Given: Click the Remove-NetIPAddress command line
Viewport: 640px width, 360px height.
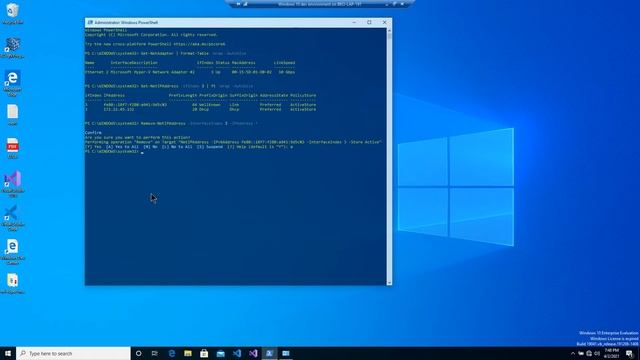Looking at the screenshot, I should point(171,123).
